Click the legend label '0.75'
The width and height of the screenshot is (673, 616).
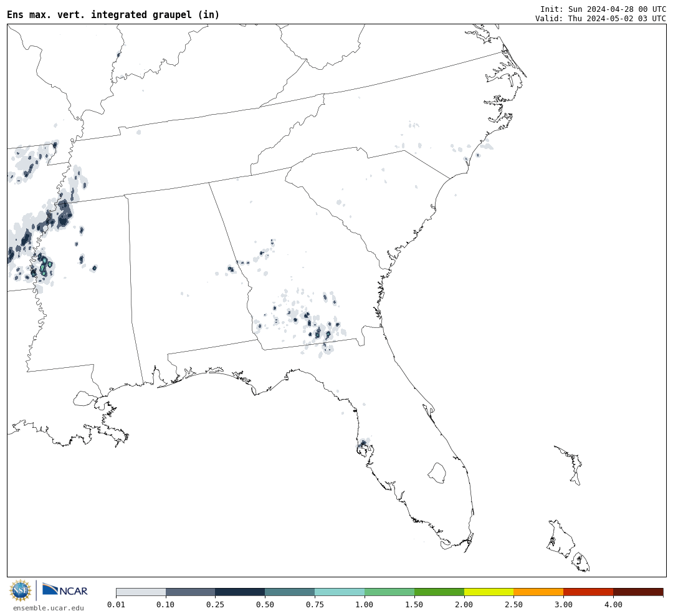(315, 604)
